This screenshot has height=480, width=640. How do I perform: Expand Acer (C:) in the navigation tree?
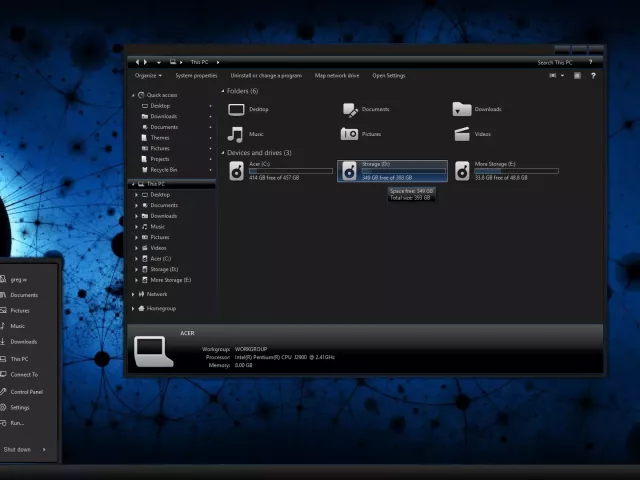(x=136, y=259)
